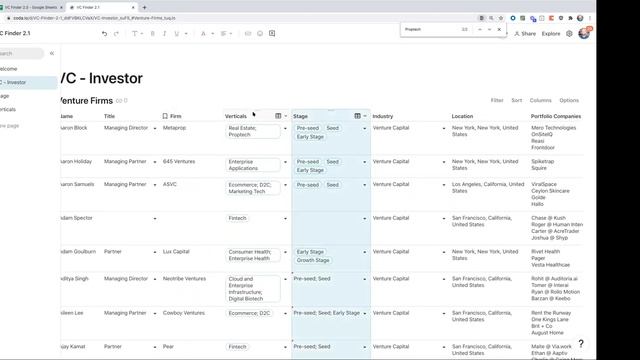Redo the last action in Coda toolbar
This screenshot has width=640, height=360.
116,33
